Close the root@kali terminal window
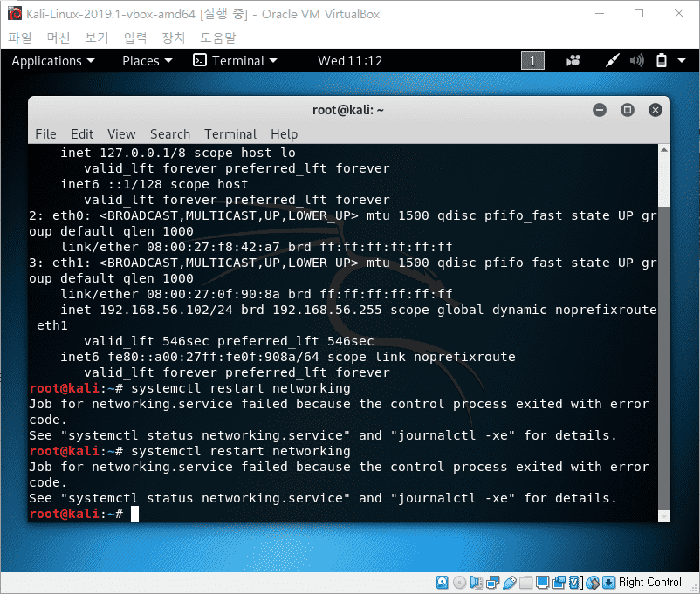700x594 pixels. tap(655, 110)
